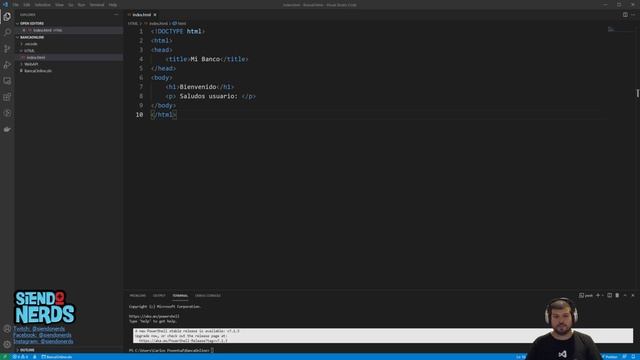Open the Edit menu

pyautogui.click(x=27, y=5)
